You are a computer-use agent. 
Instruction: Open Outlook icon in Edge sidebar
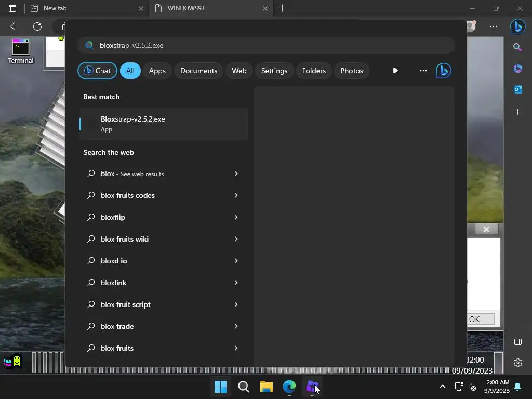coord(517,89)
